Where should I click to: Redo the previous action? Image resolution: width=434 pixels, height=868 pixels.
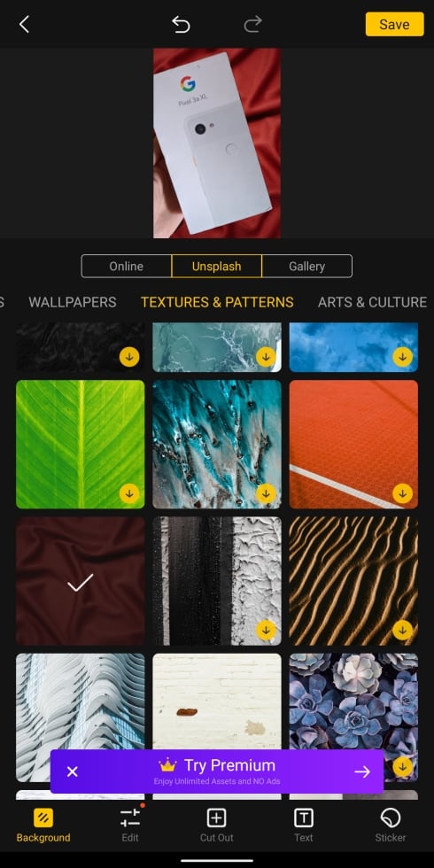(x=252, y=25)
